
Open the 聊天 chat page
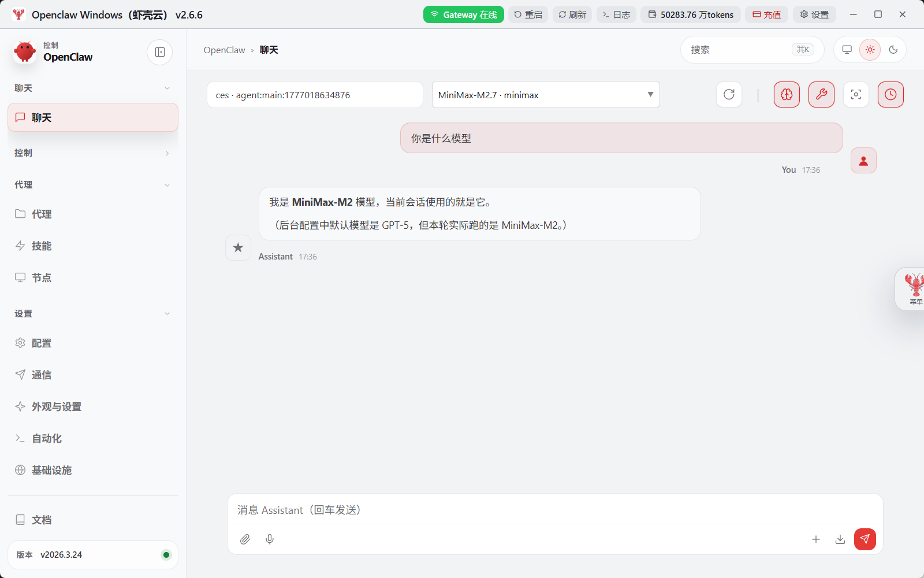tap(93, 117)
